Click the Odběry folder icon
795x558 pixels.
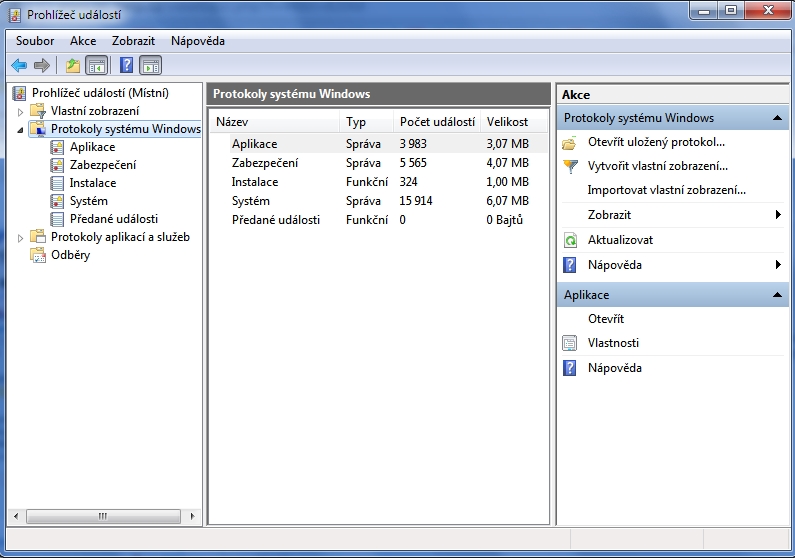click(x=38, y=255)
